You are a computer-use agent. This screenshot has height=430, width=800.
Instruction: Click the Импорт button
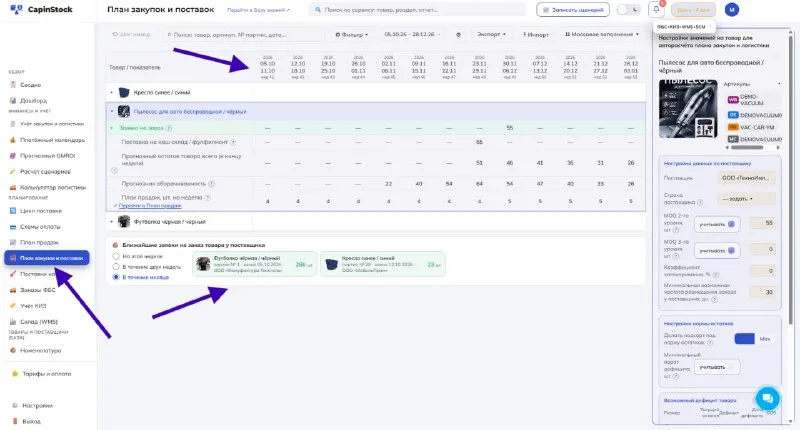[535, 34]
